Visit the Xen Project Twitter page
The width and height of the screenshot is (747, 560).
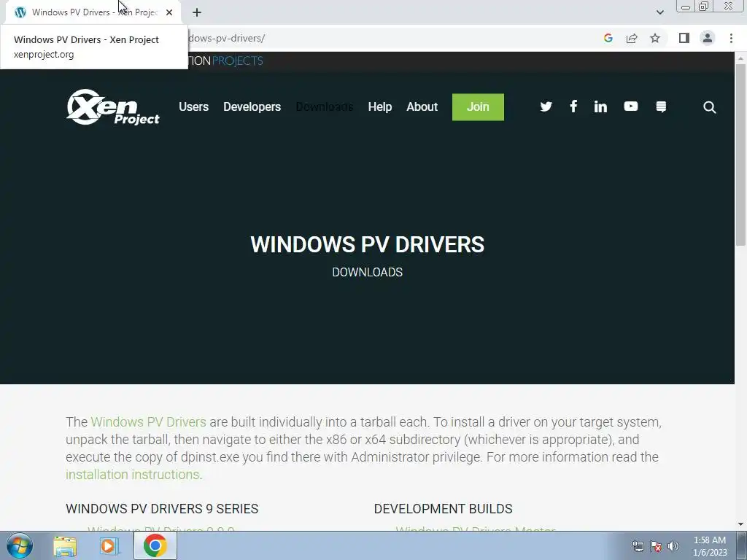[546, 106]
